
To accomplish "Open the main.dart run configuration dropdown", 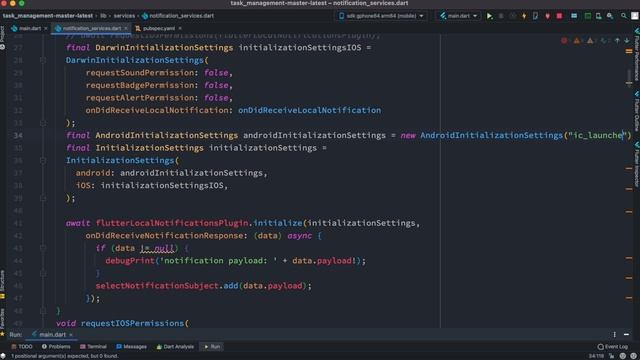I will click(458, 16).
